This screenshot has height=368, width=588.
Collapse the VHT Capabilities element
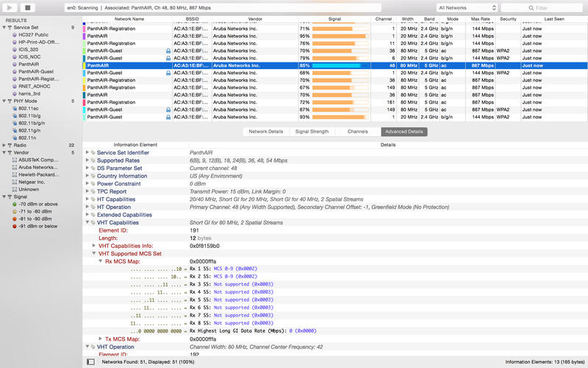pos(88,222)
